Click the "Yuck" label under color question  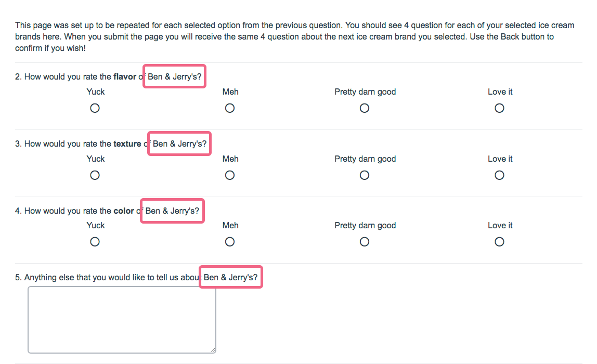[x=96, y=226]
